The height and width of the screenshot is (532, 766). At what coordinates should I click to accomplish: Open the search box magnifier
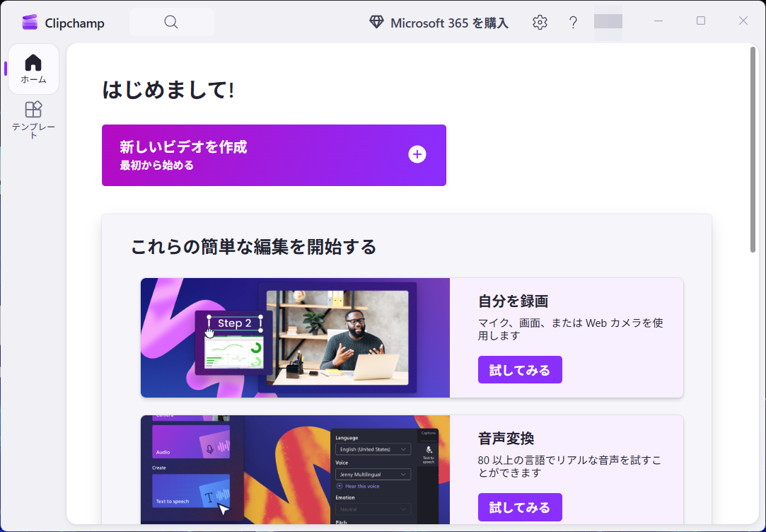171,22
